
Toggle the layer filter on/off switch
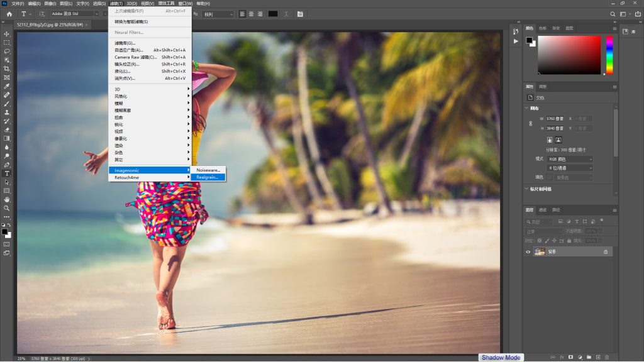(601, 221)
